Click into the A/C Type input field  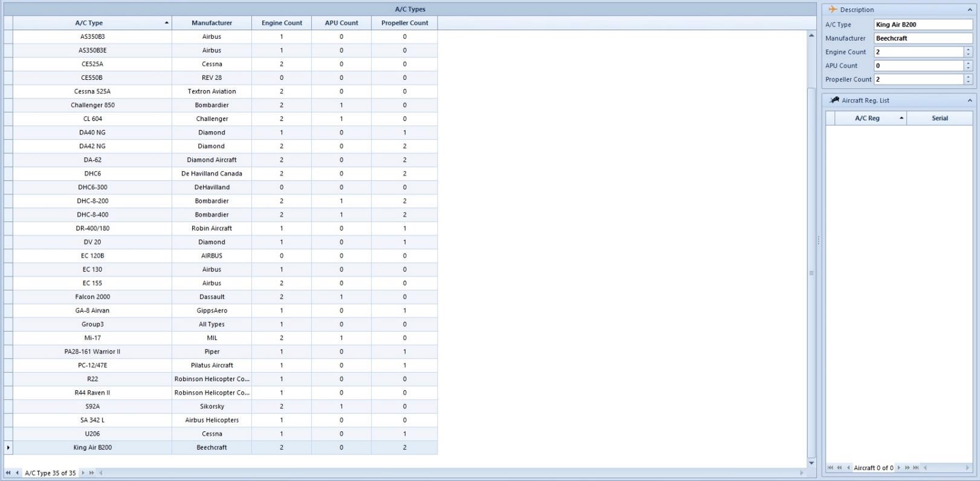[x=923, y=25]
